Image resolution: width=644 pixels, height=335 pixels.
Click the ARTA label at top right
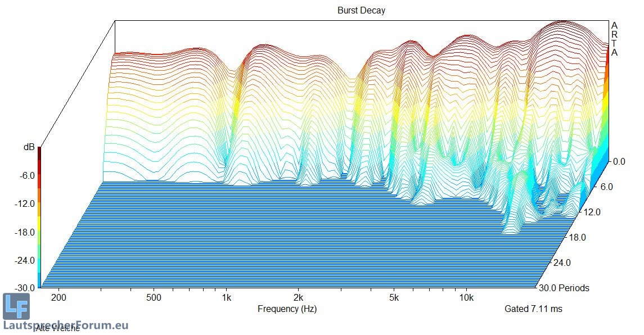[x=614, y=39]
